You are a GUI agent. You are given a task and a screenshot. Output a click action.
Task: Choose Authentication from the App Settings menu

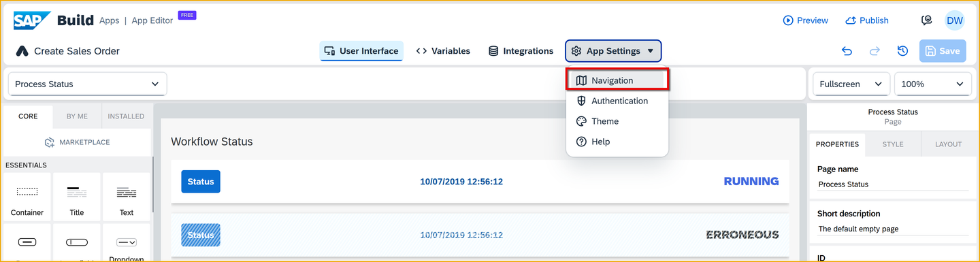click(617, 101)
